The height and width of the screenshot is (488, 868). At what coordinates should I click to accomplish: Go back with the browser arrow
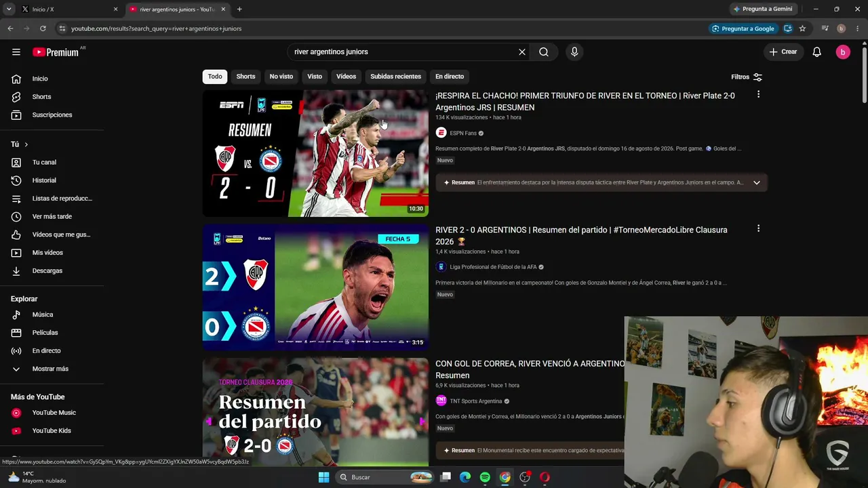click(x=10, y=28)
